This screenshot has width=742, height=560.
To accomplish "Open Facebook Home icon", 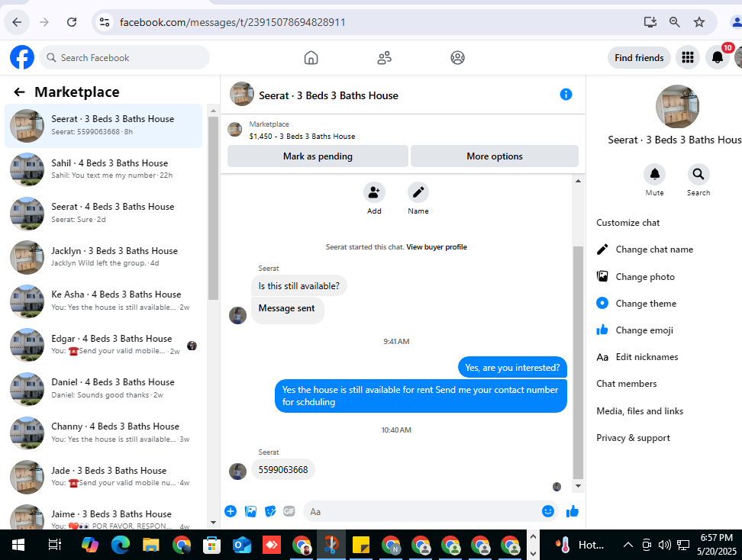I will 311,58.
